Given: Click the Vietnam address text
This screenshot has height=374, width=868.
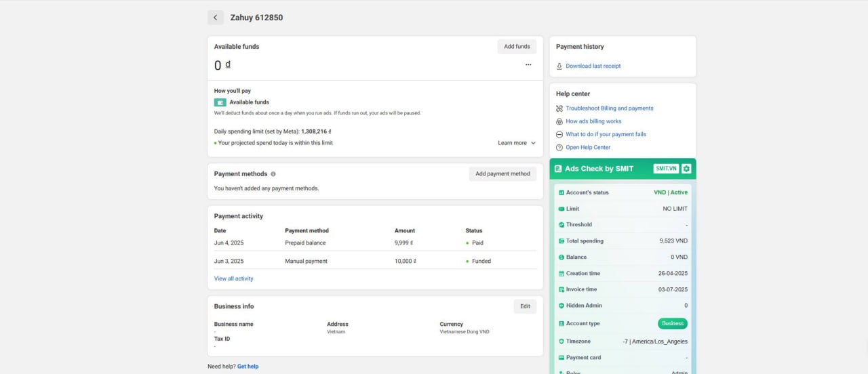Looking at the screenshot, I should click(x=336, y=332).
